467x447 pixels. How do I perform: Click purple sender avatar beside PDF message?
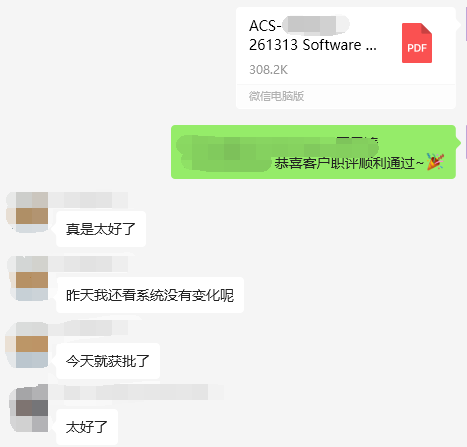pos(466,24)
